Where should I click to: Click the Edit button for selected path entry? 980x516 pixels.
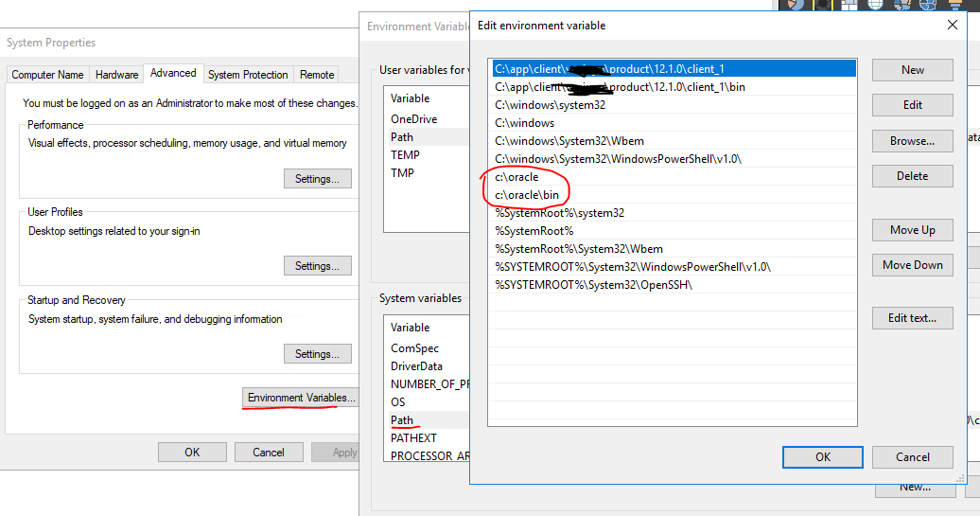pyautogui.click(x=913, y=105)
